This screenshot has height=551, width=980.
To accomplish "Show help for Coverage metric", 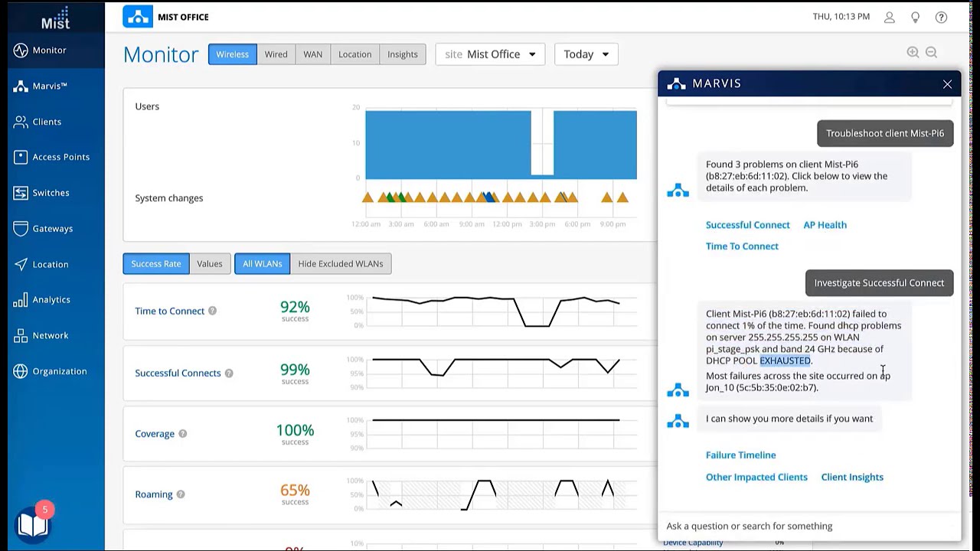I will click(182, 433).
